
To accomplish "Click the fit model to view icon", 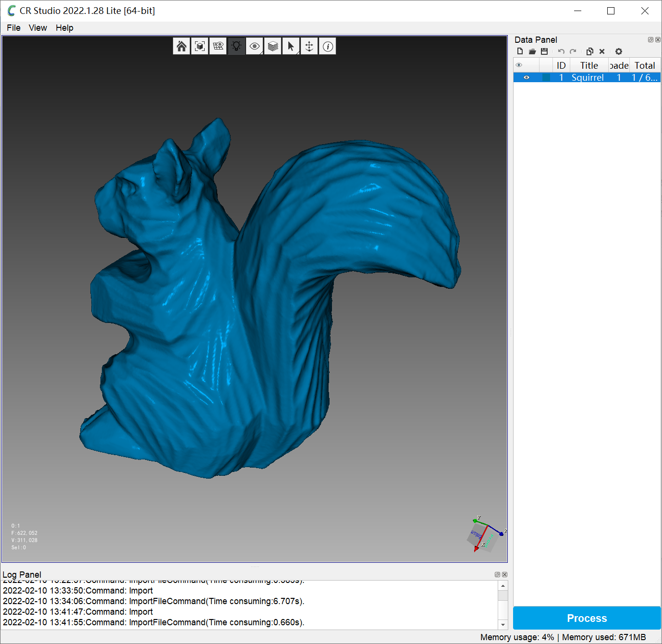I will [x=199, y=46].
